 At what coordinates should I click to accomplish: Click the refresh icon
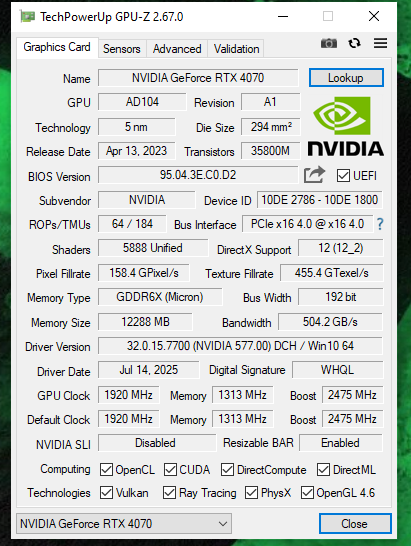354,43
